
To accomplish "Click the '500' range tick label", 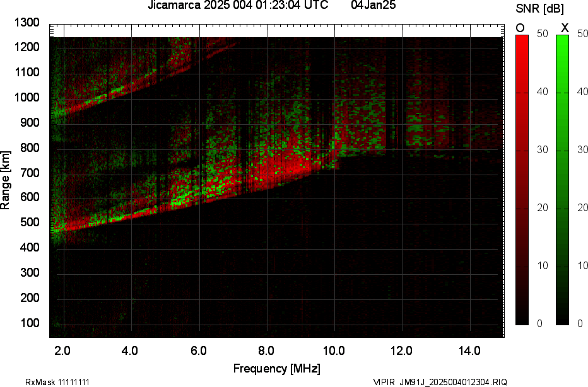I will point(30,222).
